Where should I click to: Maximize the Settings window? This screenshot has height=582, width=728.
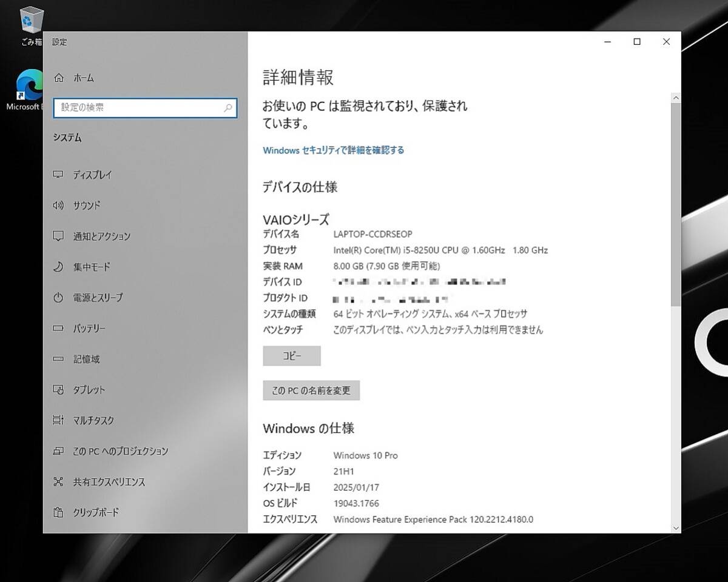(637, 42)
